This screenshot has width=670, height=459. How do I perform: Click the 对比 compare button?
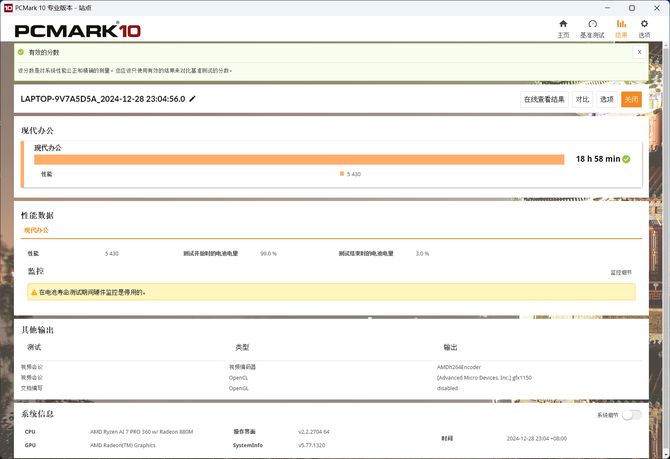pos(582,100)
